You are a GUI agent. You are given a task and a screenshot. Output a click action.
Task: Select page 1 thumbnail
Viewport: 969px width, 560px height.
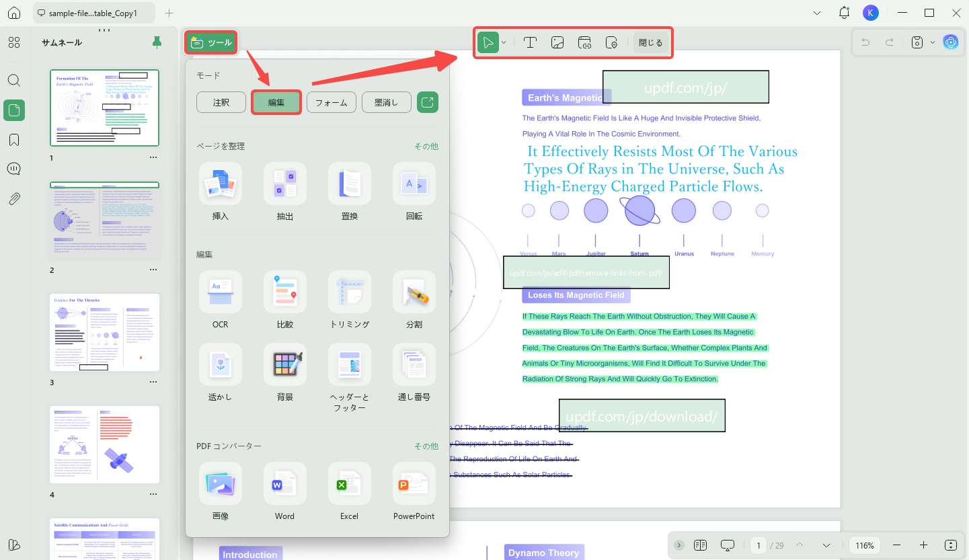(x=105, y=108)
